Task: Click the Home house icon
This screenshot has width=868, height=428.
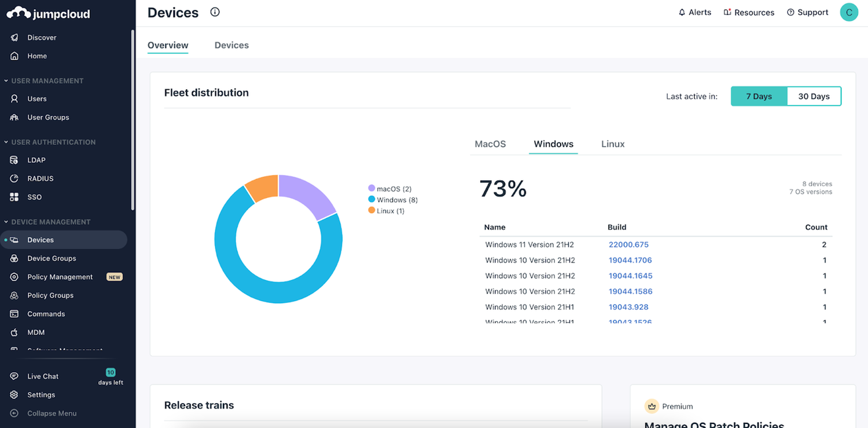Action: (x=14, y=56)
